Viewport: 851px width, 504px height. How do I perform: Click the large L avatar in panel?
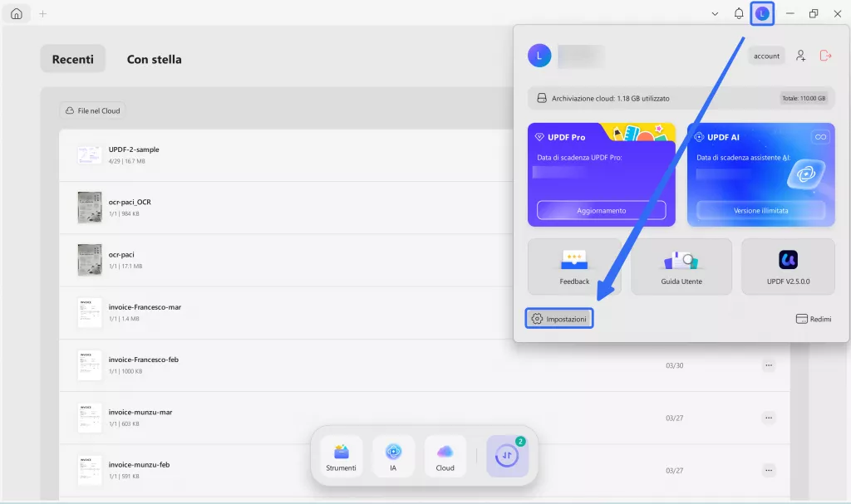(539, 56)
